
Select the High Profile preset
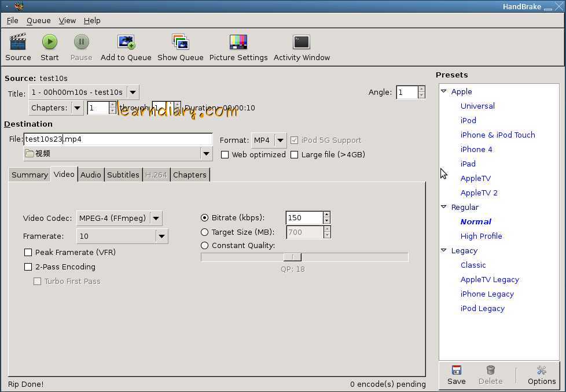coord(481,236)
